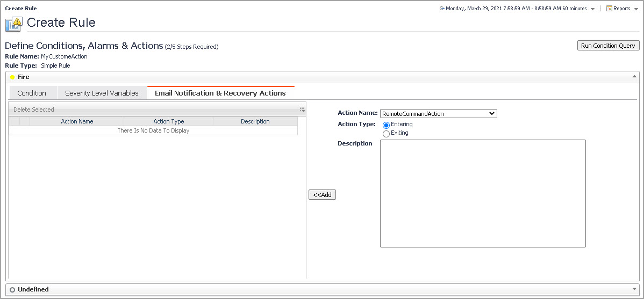This screenshot has width=644, height=299.
Task: Click the Action Name column header
Action: tap(77, 121)
